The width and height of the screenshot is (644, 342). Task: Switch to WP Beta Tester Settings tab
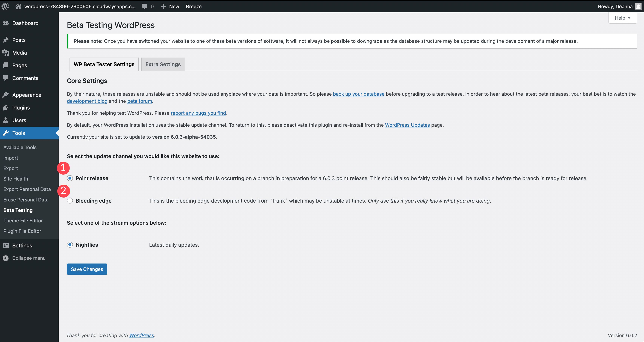coord(104,64)
